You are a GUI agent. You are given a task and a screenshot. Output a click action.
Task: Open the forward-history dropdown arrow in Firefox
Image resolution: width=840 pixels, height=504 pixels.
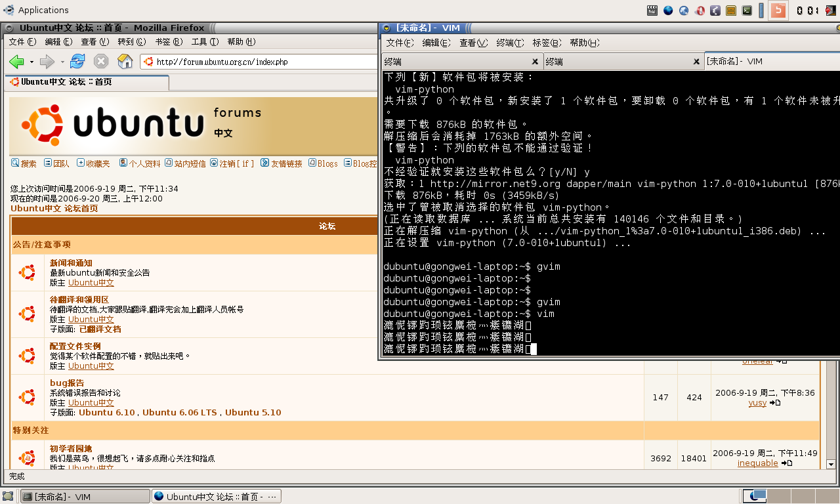(x=62, y=62)
